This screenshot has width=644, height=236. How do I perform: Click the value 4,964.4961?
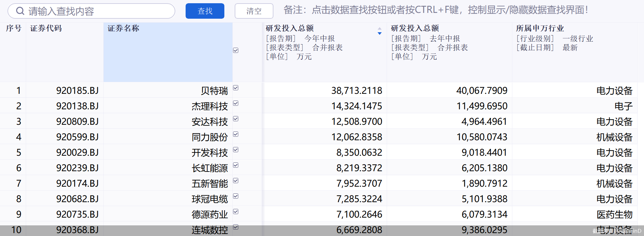[x=485, y=122]
